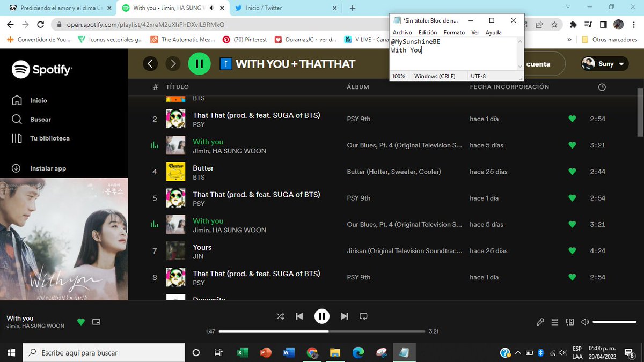644x362 pixels.
Task: Skip to previous track
Action: [299, 316]
